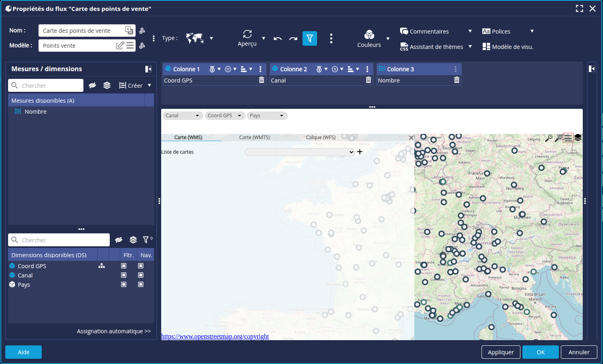Click the layers icon in dimensions search bar
The width and height of the screenshot is (603, 364).
(133, 240)
